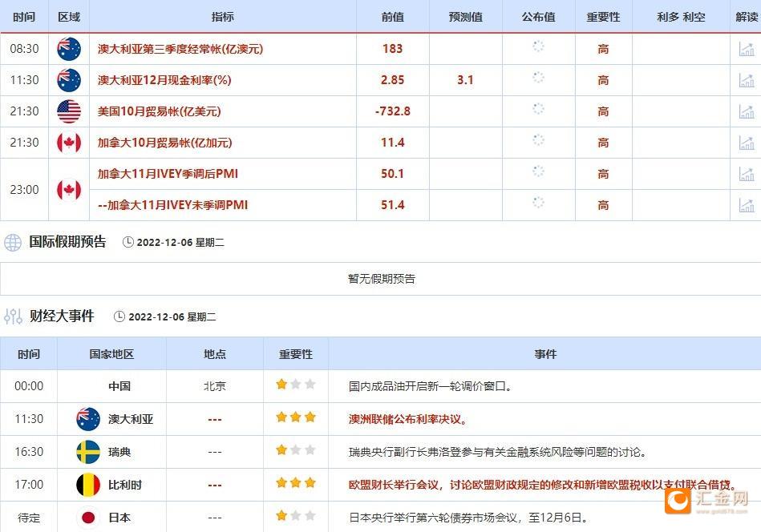Click the Belgium flag icon
The width and height of the screenshot is (761, 532).
pos(88,485)
